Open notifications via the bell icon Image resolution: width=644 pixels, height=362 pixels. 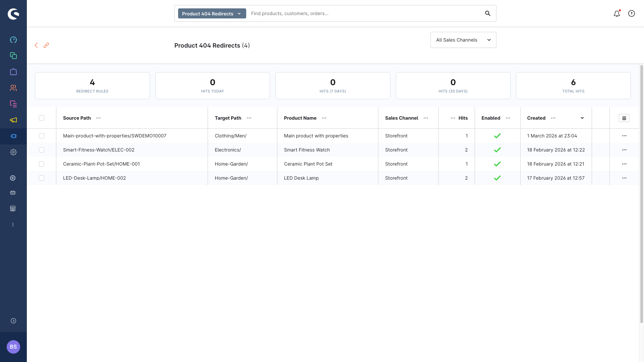pyautogui.click(x=617, y=14)
